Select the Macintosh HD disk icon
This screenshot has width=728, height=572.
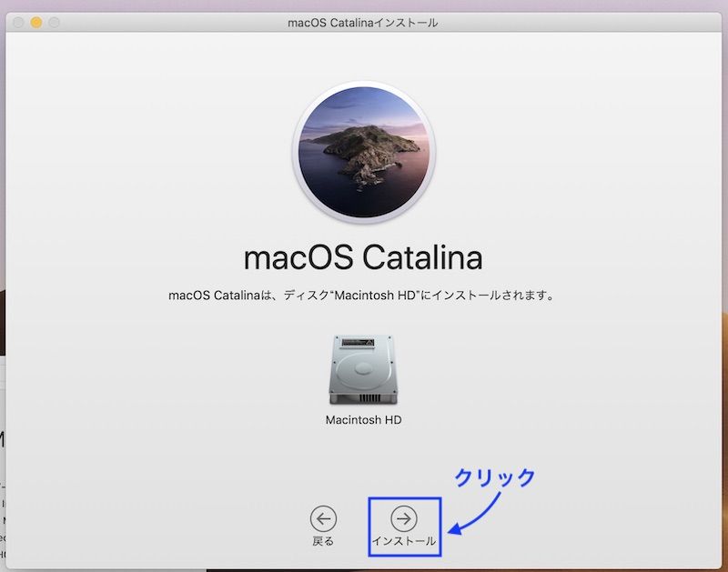363,370
